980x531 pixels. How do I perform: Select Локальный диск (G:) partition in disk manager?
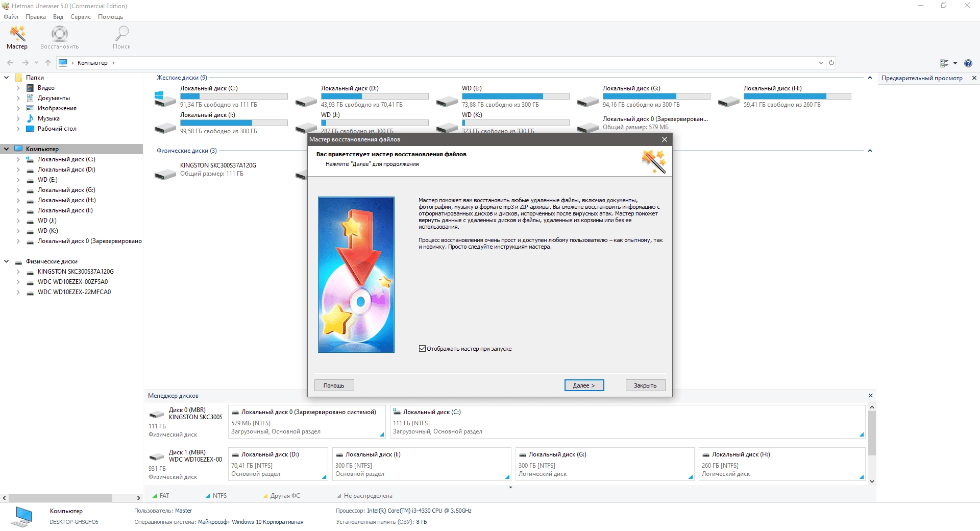(605, 464)
